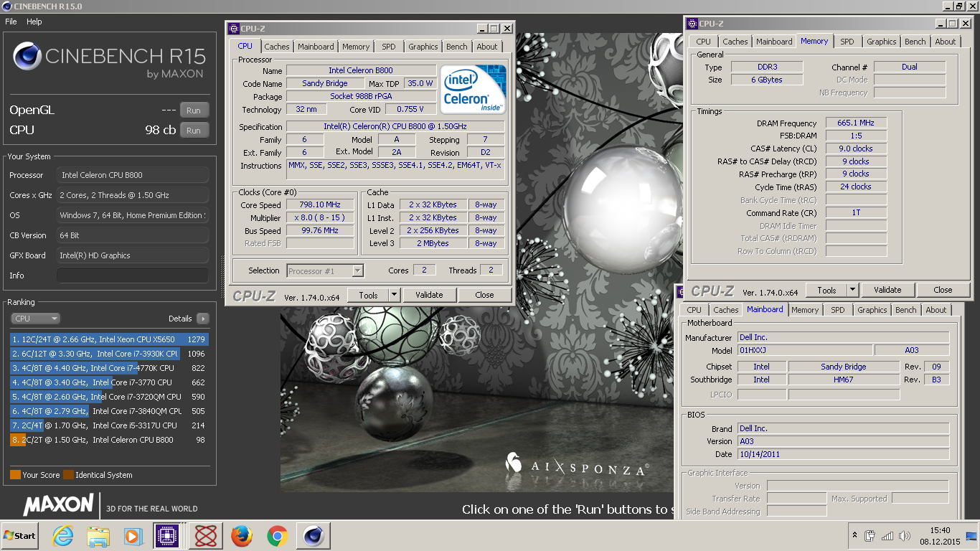Launch Google Chrome from the taskbar

coord(278,536)
